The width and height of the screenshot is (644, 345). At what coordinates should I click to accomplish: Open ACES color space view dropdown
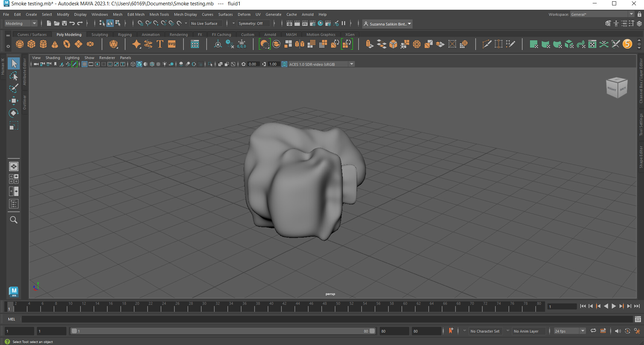(352, 64)
